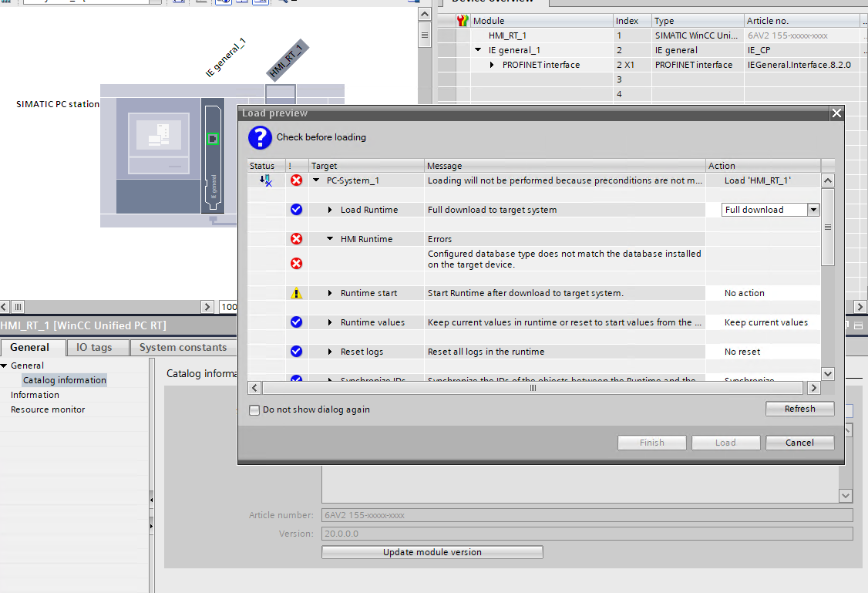Open the System constants tab

183,348
